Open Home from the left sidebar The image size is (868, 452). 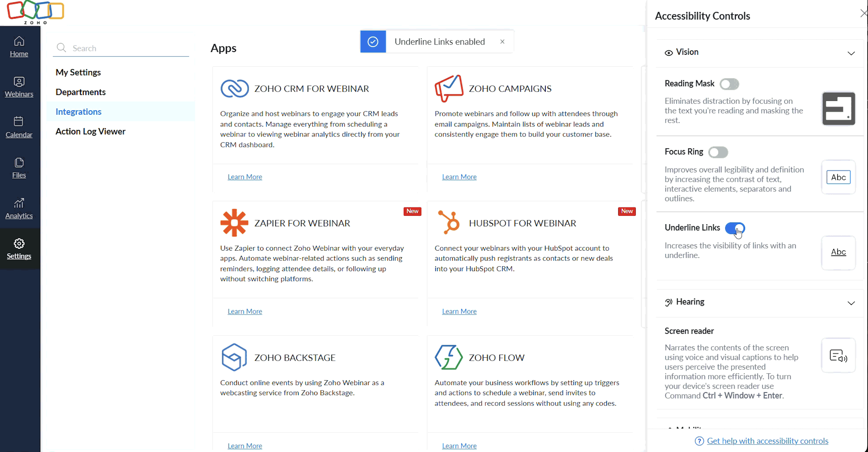pyautogui.click(x=19, y=46)
